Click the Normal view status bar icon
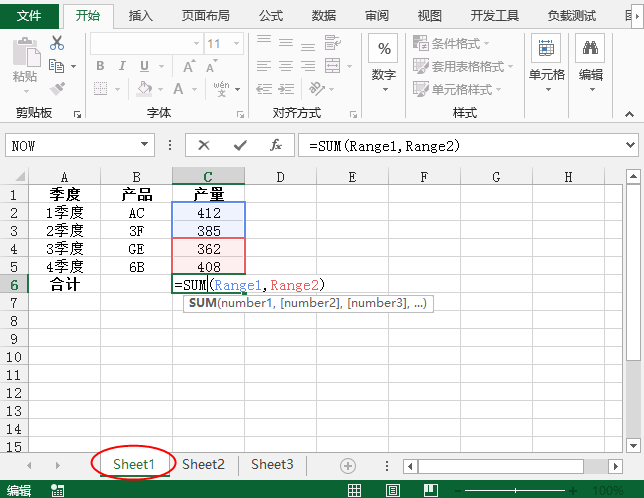 (354, 490)
